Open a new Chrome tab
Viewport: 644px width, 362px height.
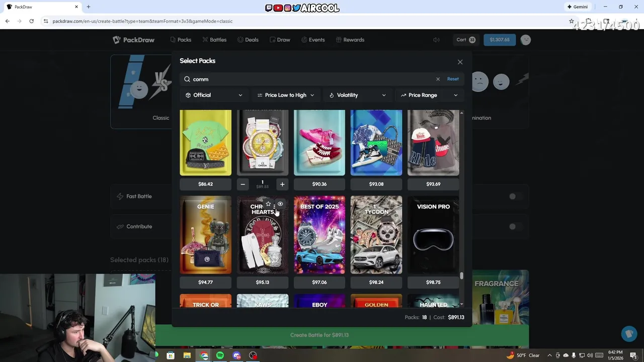(89, 7)
